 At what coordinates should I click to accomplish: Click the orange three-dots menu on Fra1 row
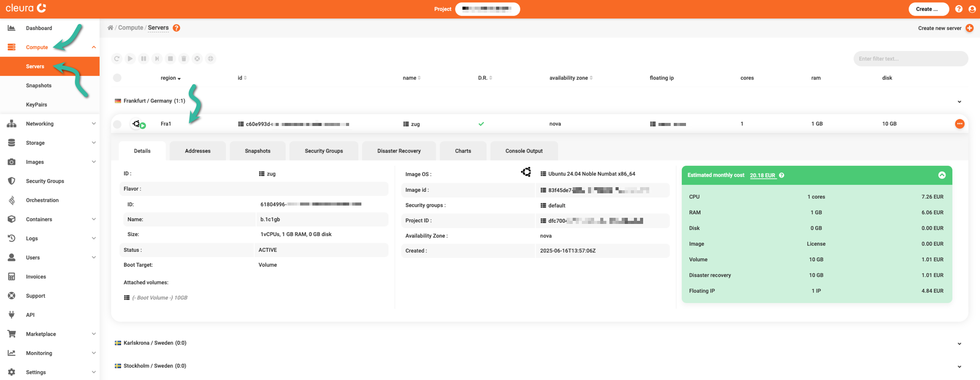[960, 124]
